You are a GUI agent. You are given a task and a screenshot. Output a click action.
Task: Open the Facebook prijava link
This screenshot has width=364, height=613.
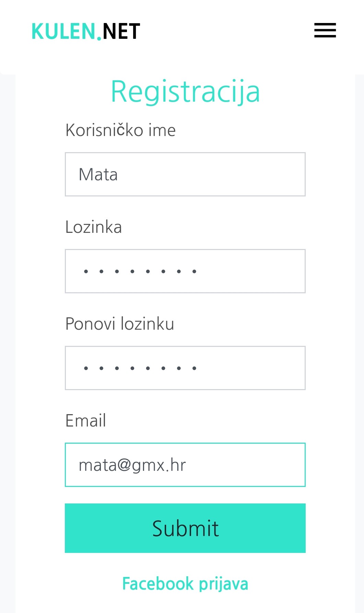[x=185, y=583]
